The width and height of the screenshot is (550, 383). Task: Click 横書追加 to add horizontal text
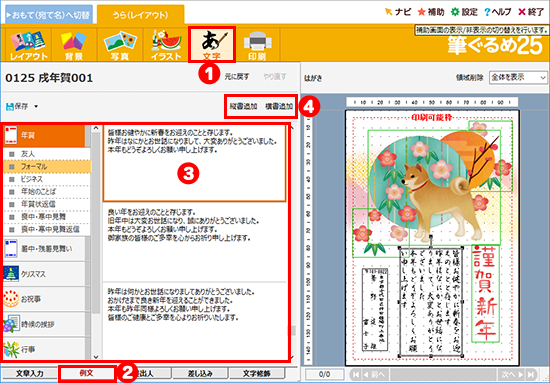click(x=279, y=106)
